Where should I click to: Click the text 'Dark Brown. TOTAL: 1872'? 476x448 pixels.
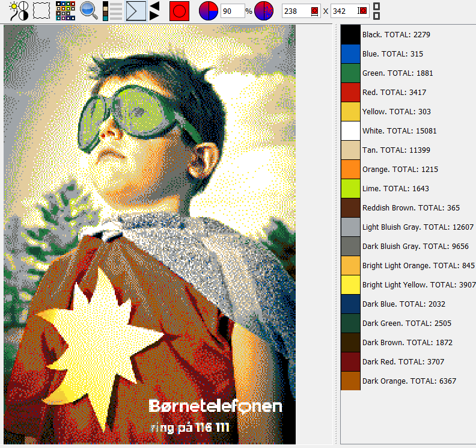pos(407,343)
